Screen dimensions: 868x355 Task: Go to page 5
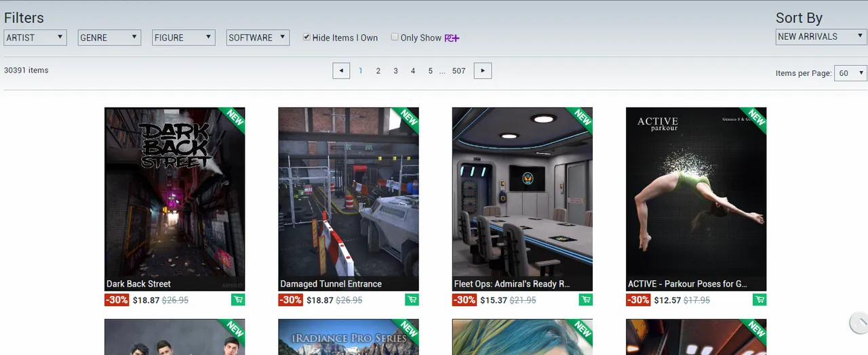430,70
